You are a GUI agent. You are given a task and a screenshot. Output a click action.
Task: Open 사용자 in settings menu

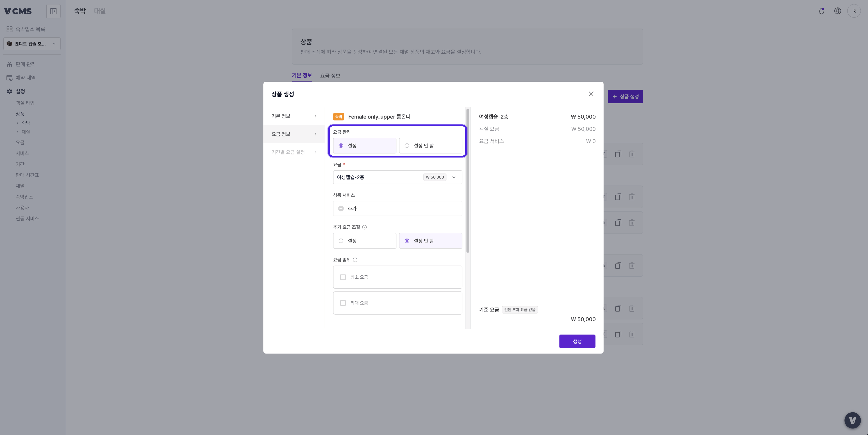click(22, 208)
